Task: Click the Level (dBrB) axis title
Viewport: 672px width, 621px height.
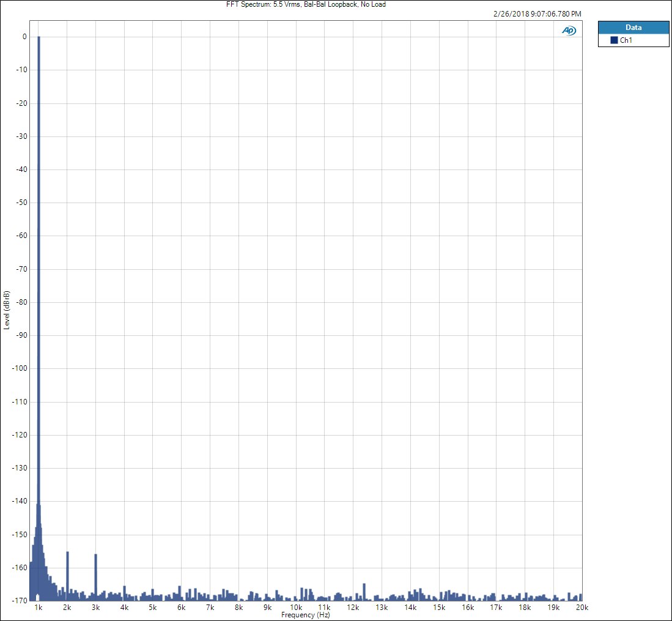Action: 7,310
